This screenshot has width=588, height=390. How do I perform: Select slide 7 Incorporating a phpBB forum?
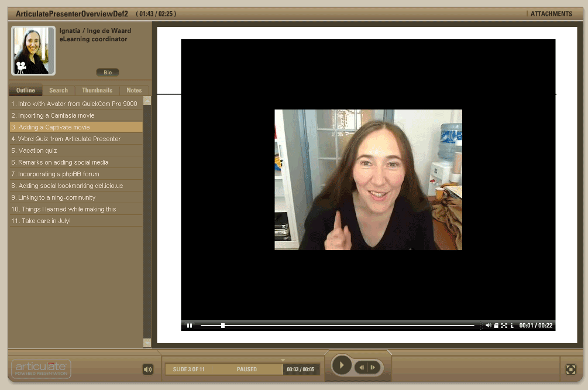click(76, 174)
